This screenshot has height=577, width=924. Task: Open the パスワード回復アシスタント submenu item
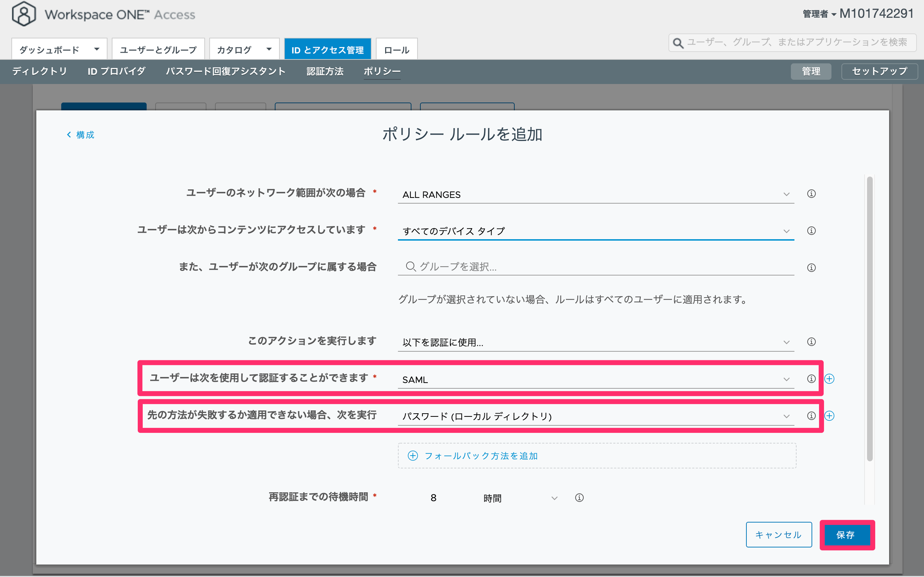click(x=225, y=71)
